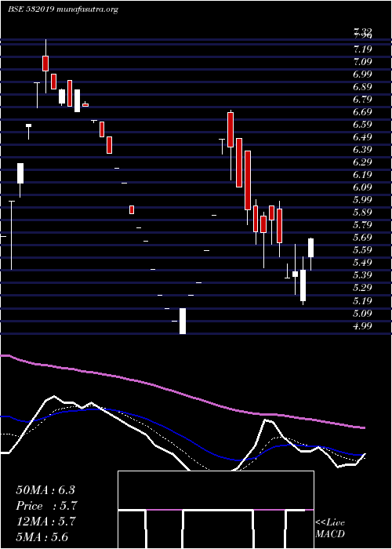This screenshot has width=392, height=549.
Task: Select the 5.69 price label
Action: 362,238
